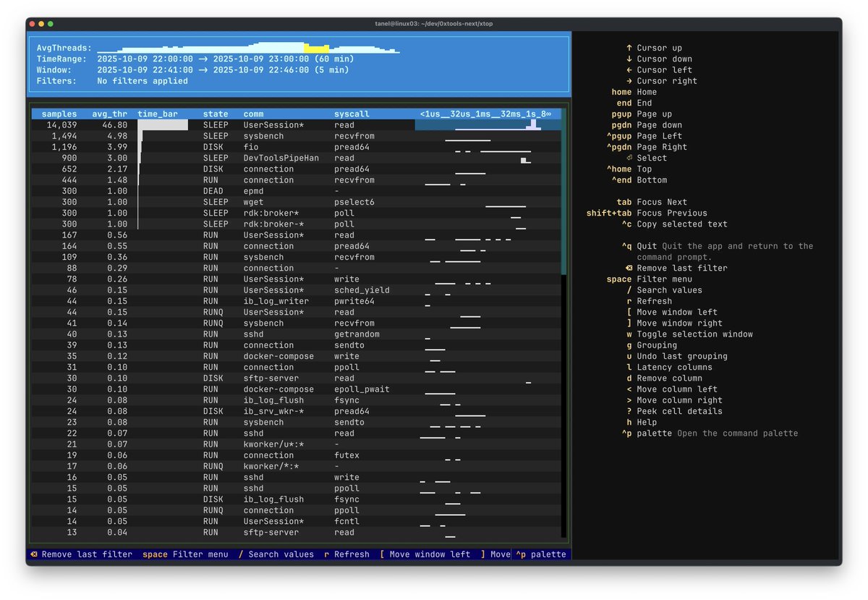Sort by the samples column header

(x=59, y=114)
